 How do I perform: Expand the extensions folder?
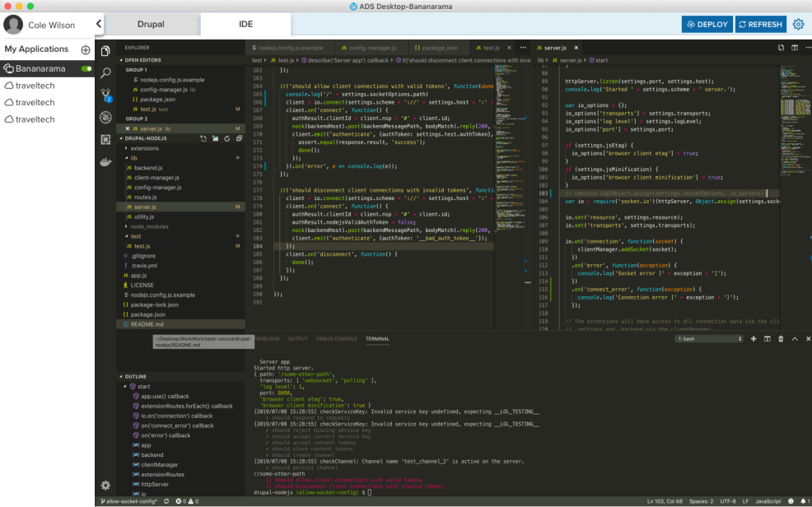[144, 148]
